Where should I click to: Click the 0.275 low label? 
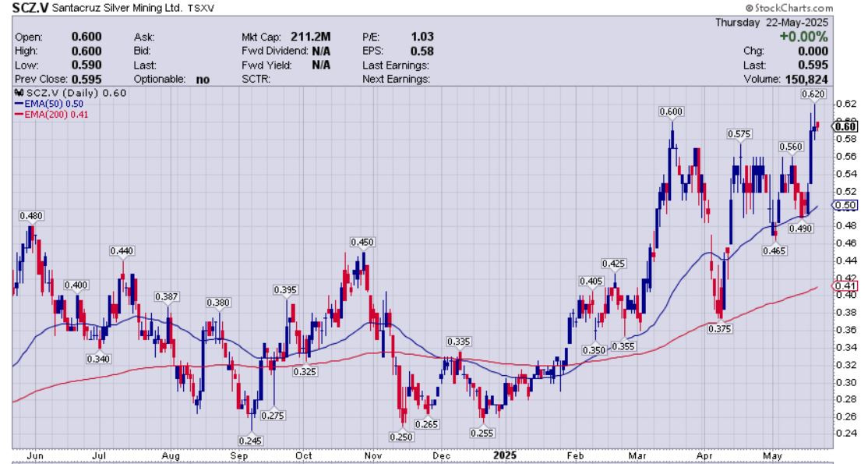(x=273, y=415)
